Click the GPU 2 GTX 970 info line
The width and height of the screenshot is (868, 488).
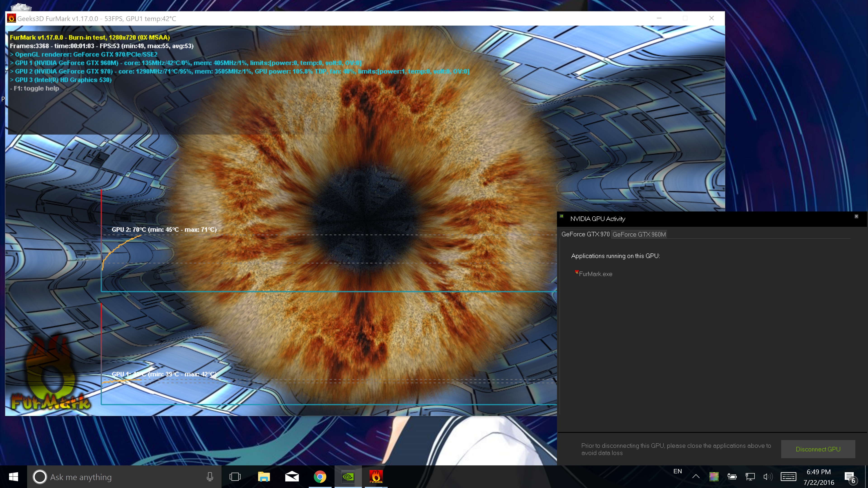[240, 71]
